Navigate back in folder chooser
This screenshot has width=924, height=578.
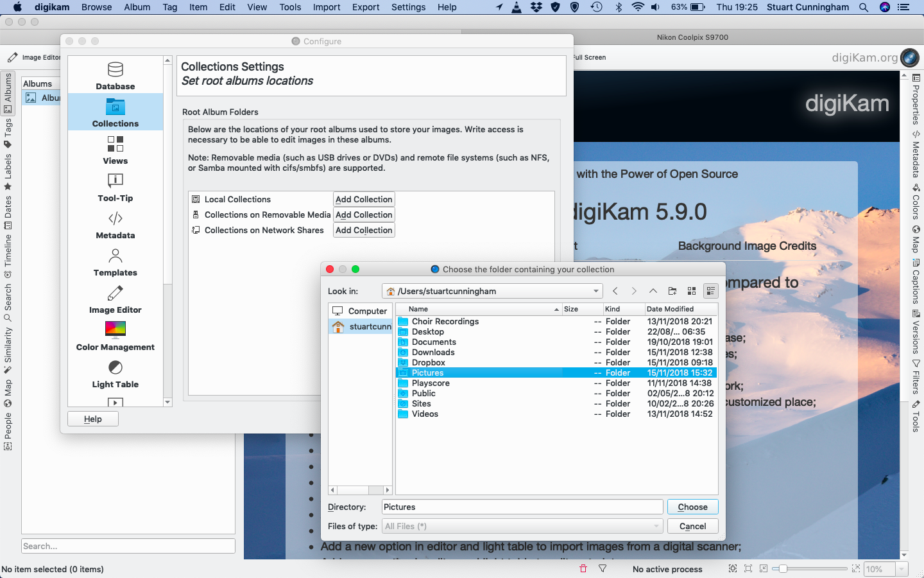(615, 291)
